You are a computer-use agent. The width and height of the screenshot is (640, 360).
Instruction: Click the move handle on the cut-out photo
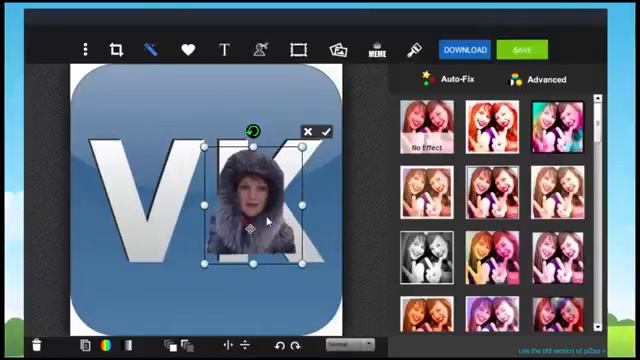pyautogui.click(x=250, y=229)
